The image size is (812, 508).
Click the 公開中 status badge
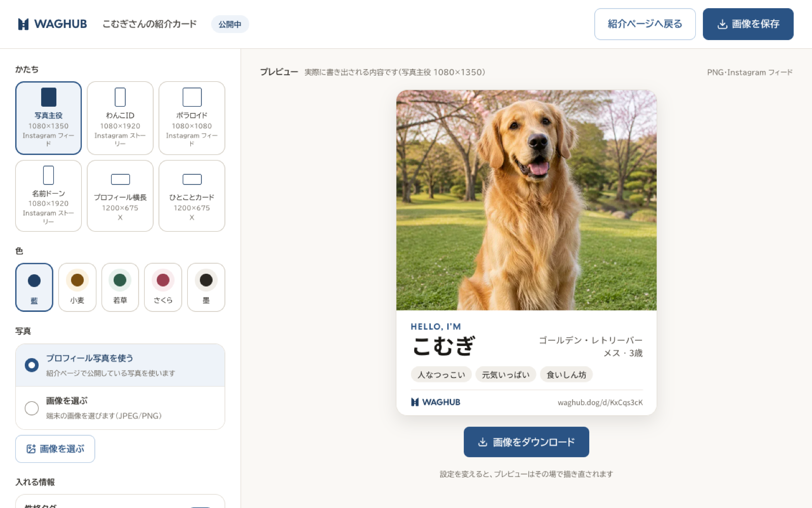[230, 24]
